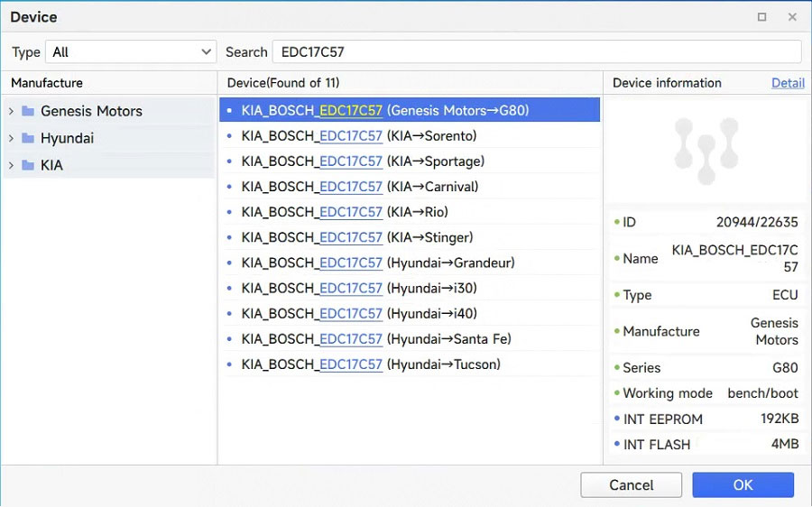Expand the Hyundai manufacturer node
The height and width of the screenshot is (507, 812).
11,139
